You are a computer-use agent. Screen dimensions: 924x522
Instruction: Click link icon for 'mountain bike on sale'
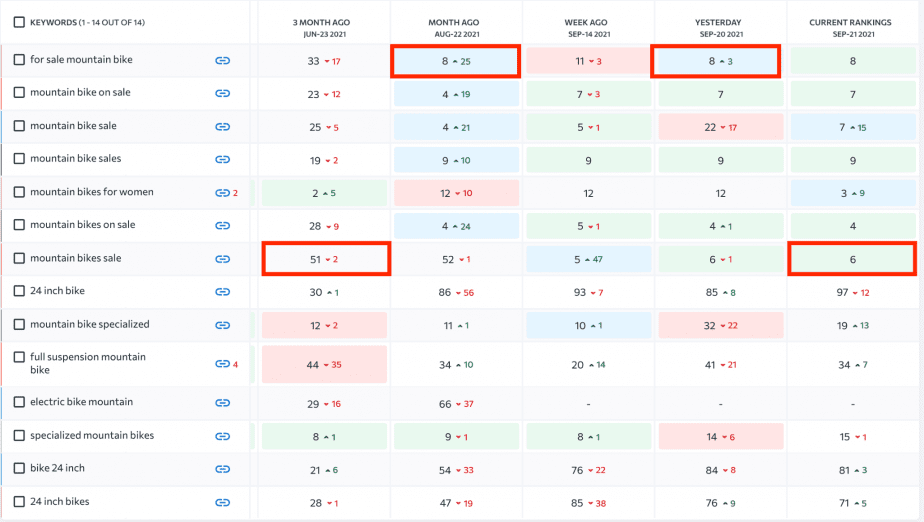pos(222,94)
